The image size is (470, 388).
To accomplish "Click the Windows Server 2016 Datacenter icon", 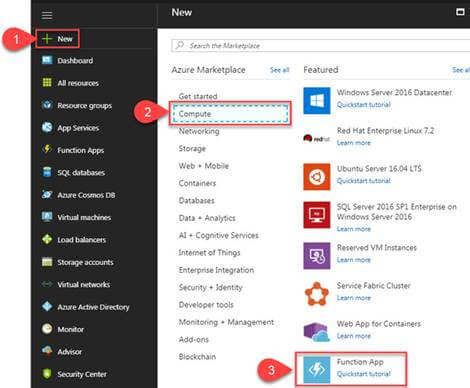I will click(317, 101).
